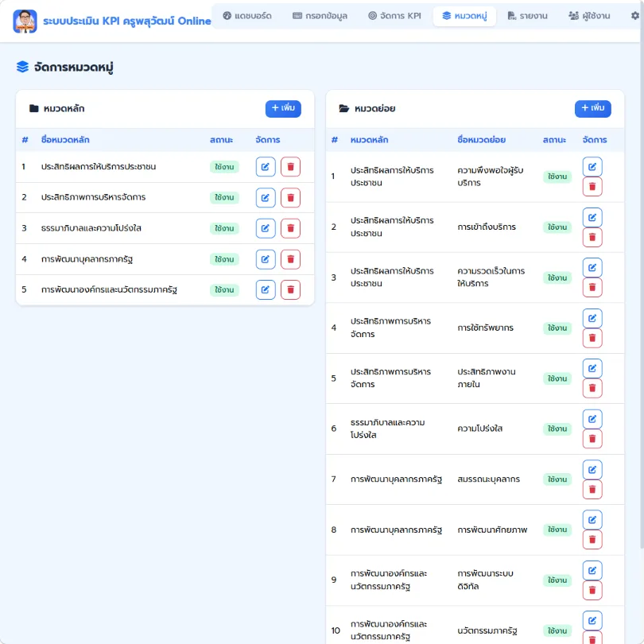Delete subcategory ความพึงพอใจผู้รับบริการ
644x644 pixels.
click(592, 187)
